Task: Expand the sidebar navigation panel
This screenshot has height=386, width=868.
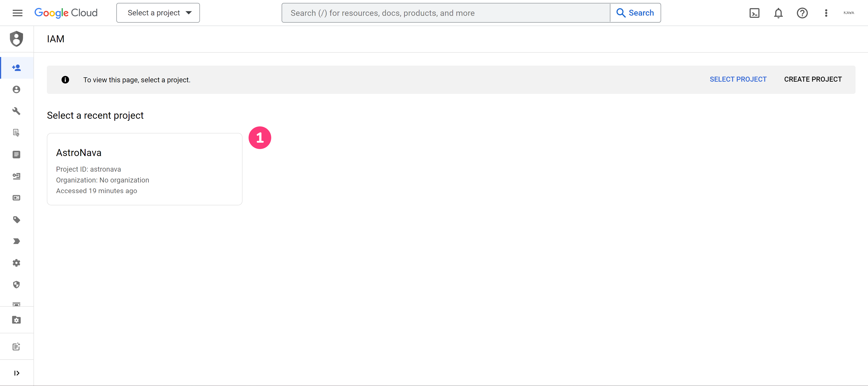Action: (17, 373)
